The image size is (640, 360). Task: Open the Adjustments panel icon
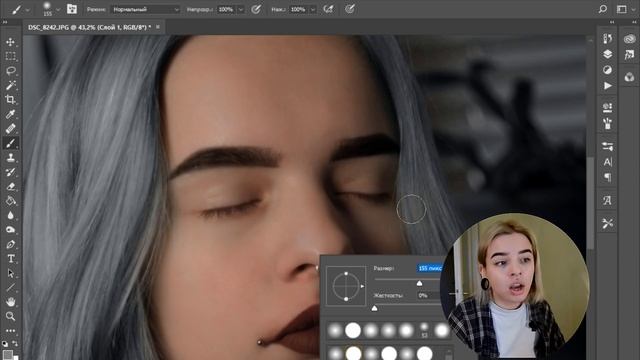607,70
